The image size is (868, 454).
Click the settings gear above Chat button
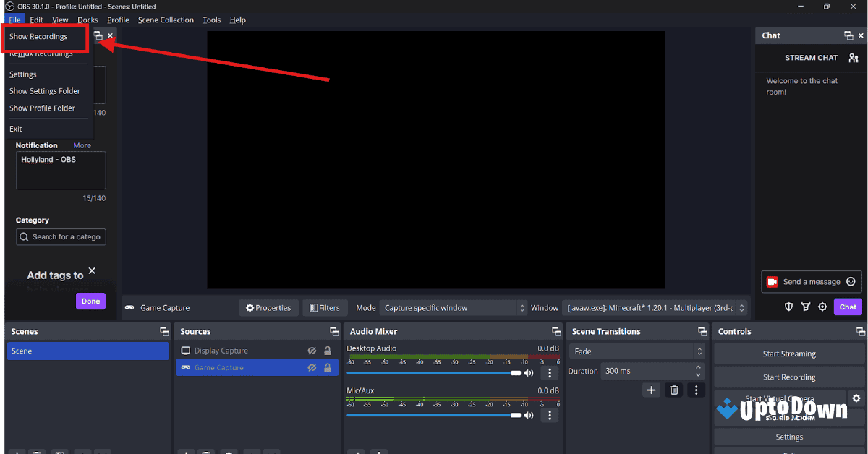tap(822, 307)
